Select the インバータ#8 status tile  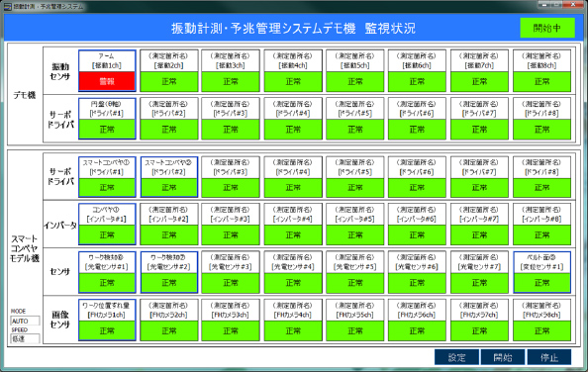[x=542, y=224]
